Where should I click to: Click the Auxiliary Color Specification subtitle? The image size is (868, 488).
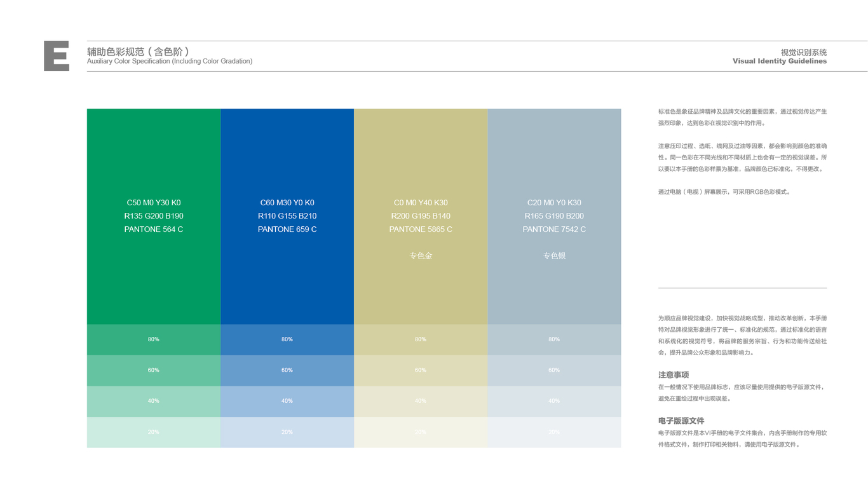[x=170, y=62]
